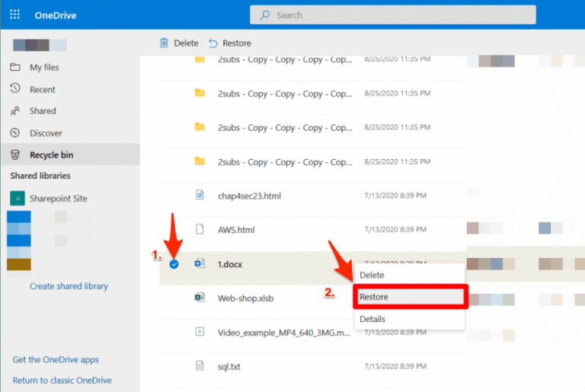This screenshot has height=392, width=585.
Task: Select the file name 1.docx
Action: pyautogui.click(x=230, y=264)
